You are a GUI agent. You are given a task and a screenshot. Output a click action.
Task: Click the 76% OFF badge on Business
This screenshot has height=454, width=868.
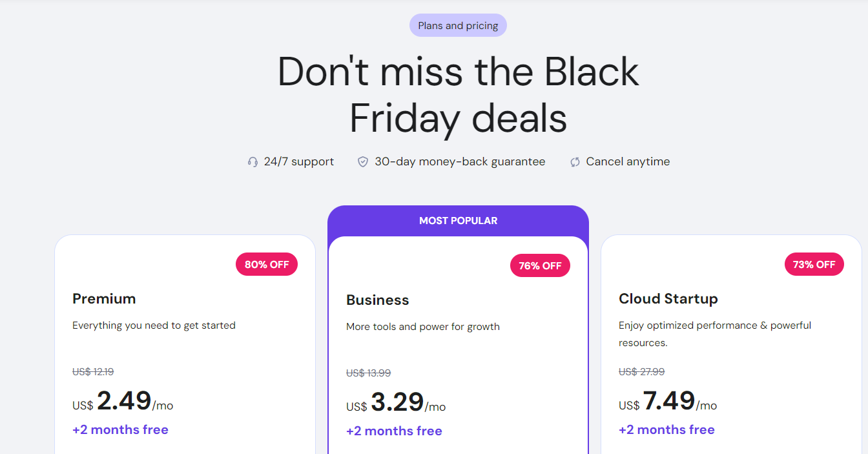(540, 265)
